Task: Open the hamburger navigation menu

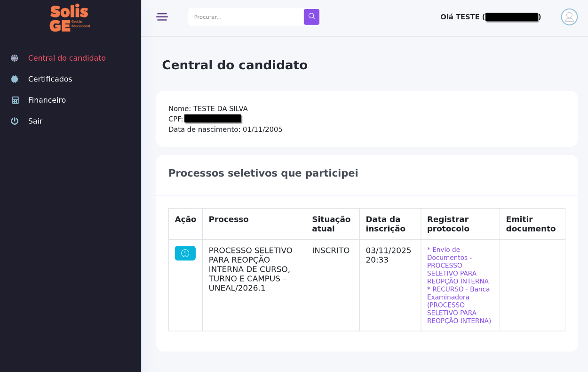Action: pos(162,16)
